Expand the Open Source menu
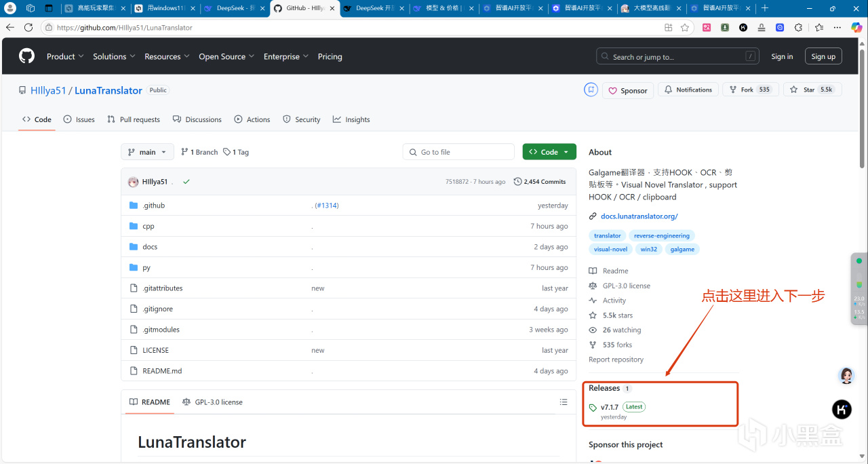 [x=226, y=56]
